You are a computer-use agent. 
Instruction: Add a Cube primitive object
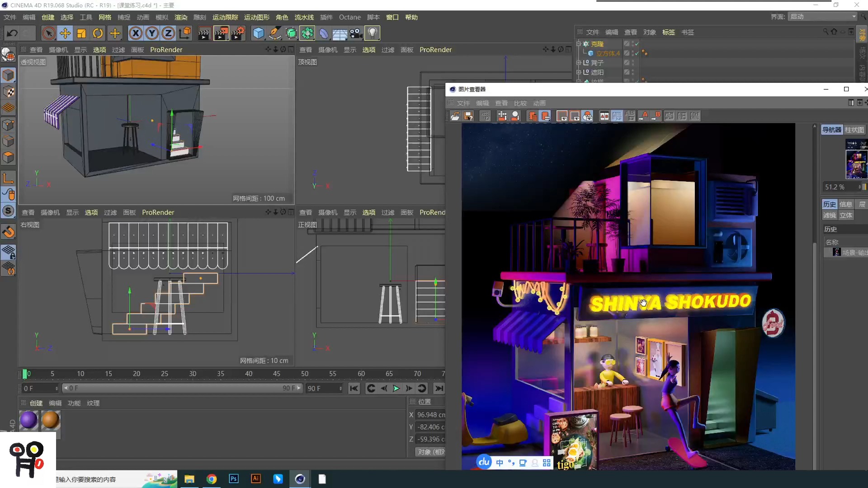[x=258, y=33]
